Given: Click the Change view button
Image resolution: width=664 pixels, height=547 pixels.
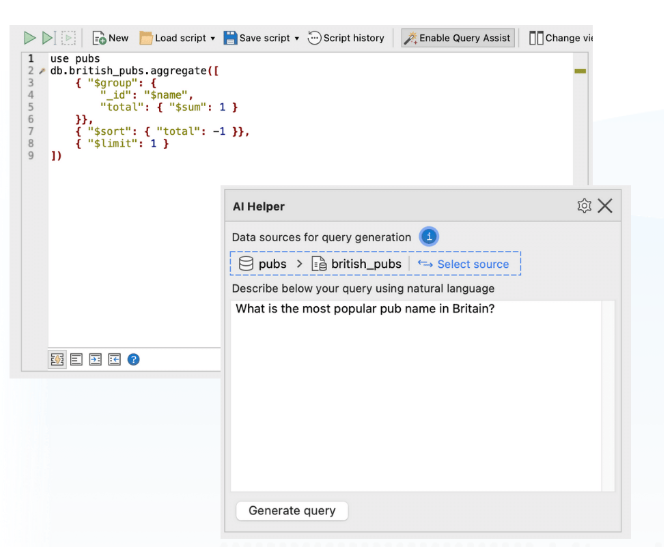Looking at the screenshot, I should (x=560, y=38).
